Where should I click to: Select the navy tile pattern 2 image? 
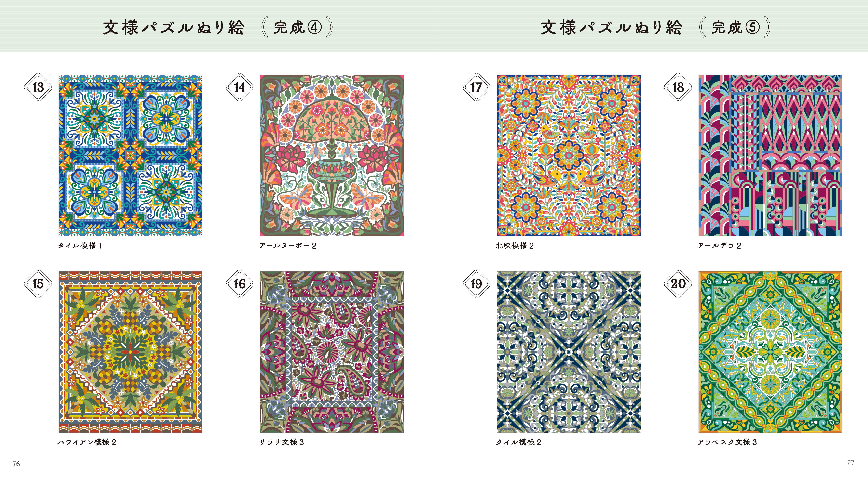point(569,352)
